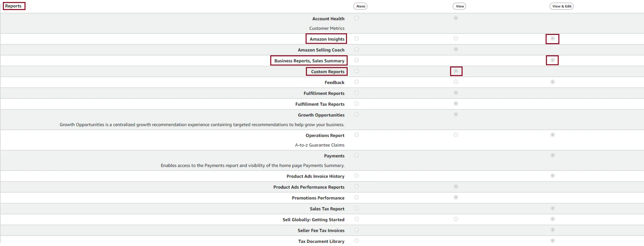Set Fulfillment Reports to None
Image resolution: width=644 pixels, height=246 pixels.
click(x=357, y=93)
